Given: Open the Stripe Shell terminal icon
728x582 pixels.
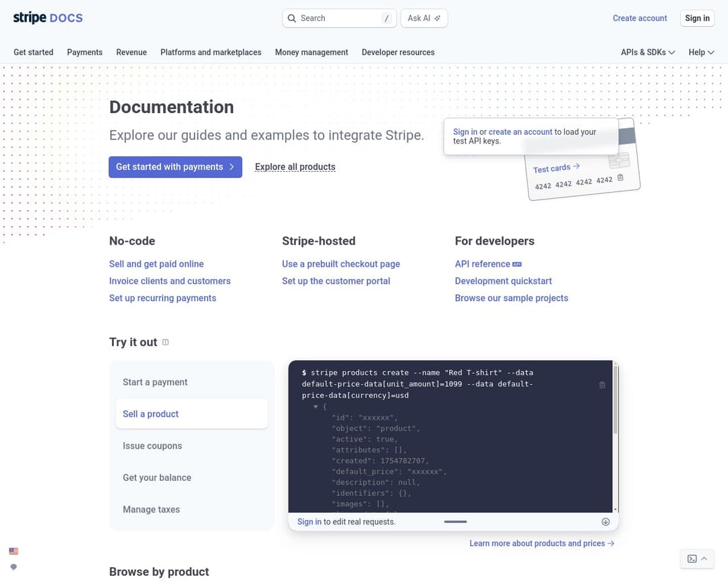Looking at the screenshot, I should tap(692, 559).
